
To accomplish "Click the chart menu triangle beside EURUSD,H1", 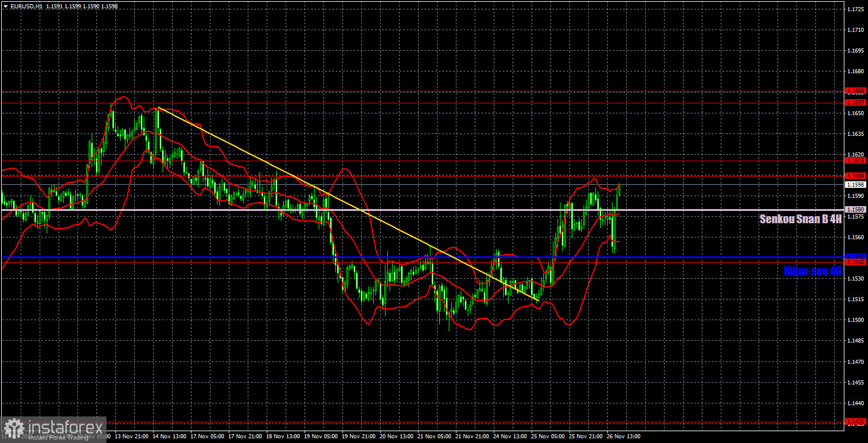I will (5, 6).
